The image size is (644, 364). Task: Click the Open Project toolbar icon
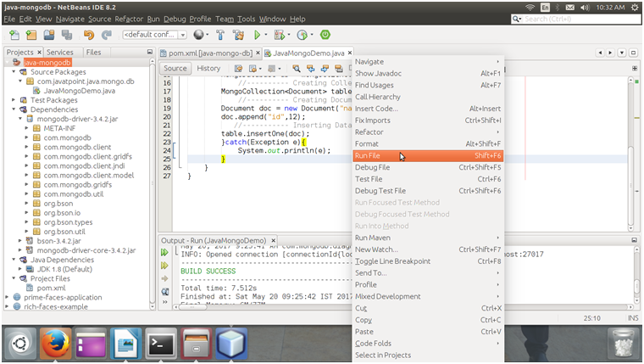coord(49,35)
